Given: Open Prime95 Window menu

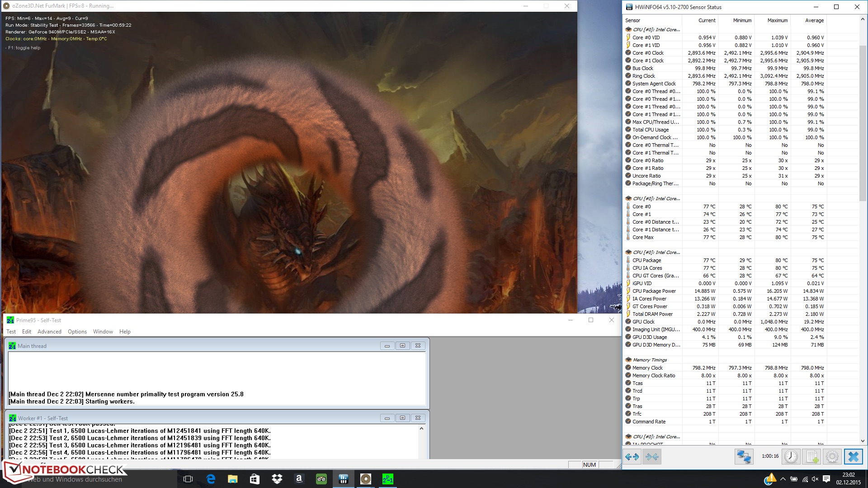Looking at the screenshot, I should [103, 332].
